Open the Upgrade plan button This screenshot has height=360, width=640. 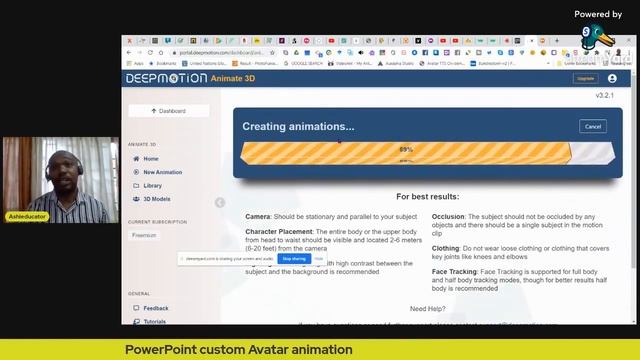click(x=585, y=78)
